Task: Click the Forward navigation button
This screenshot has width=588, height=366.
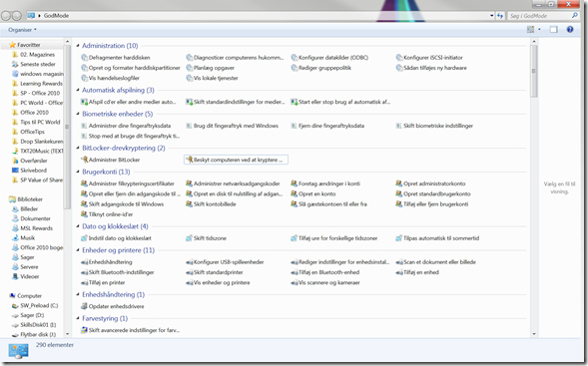Action: click(x=17, y=16)
